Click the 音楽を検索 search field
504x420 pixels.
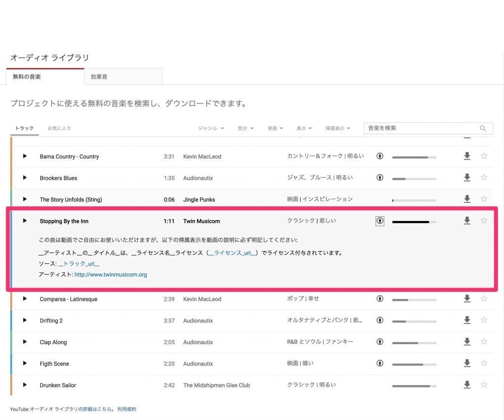pos(423,128)
